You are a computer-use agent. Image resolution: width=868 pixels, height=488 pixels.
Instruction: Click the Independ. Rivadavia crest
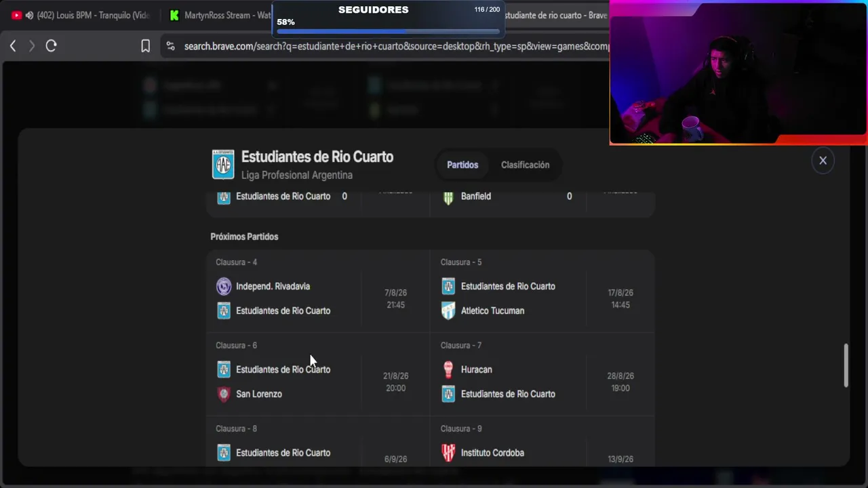[224, 286]
